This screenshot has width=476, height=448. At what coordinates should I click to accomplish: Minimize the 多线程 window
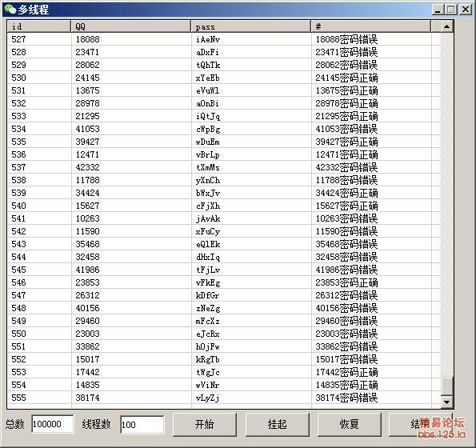[x=438, y=10]
